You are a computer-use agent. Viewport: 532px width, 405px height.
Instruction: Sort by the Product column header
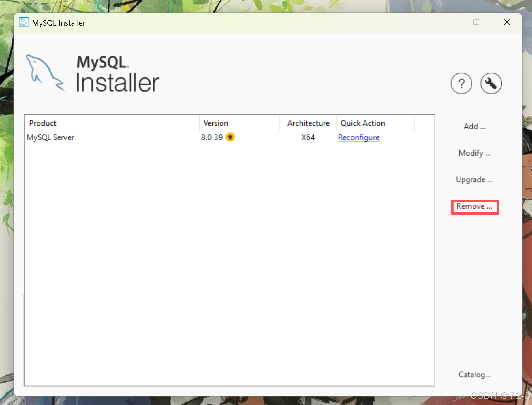point(112,123)
